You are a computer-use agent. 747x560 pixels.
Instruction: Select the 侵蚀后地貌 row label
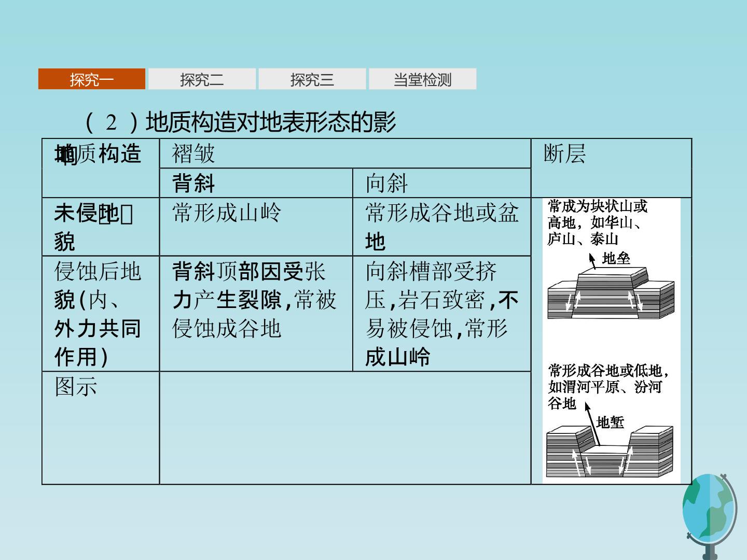[101, 314]
